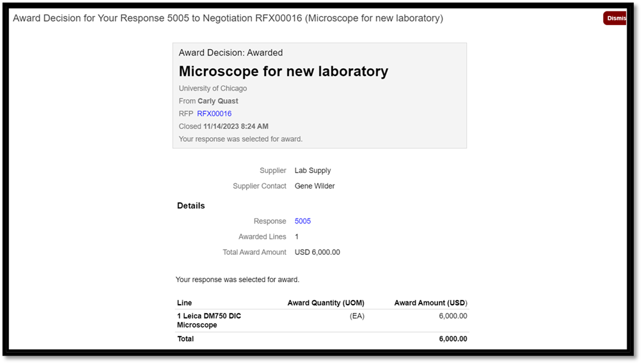Click the Microscope for new laboratory heading

(283, 71)
